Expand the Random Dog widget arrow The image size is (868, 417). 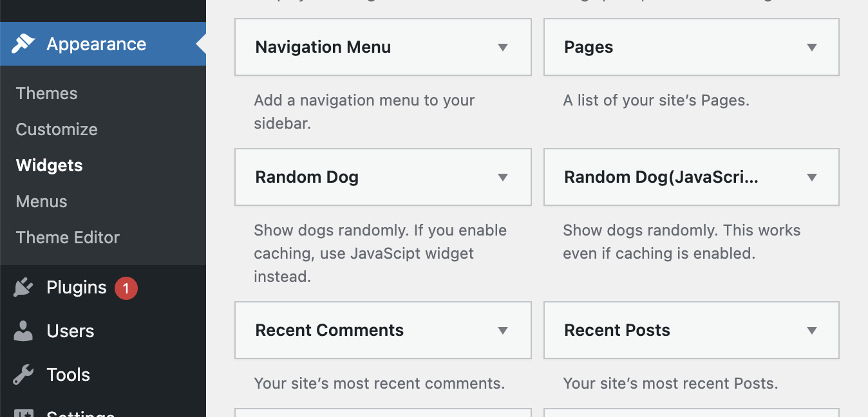tap(503, 177)
